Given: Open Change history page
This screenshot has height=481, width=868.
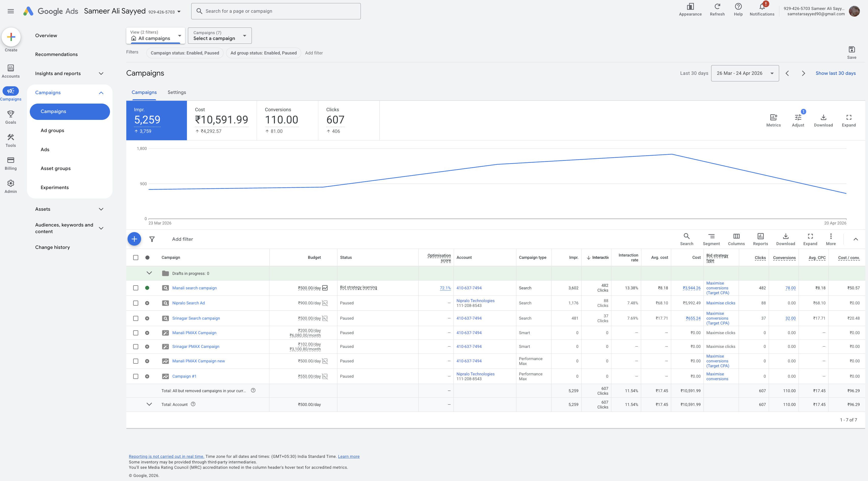Looking at the screenshot, I should coord(52,247).
